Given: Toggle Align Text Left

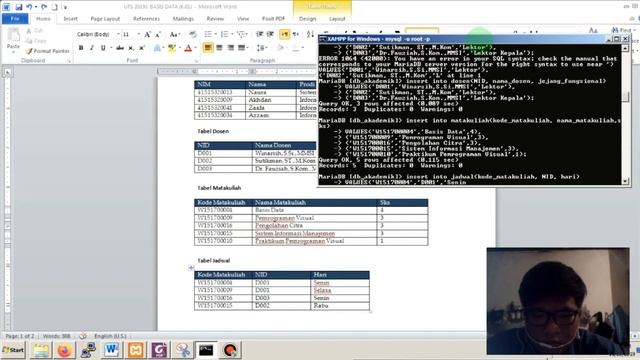Looking at the screenshot, I should 208,48.
